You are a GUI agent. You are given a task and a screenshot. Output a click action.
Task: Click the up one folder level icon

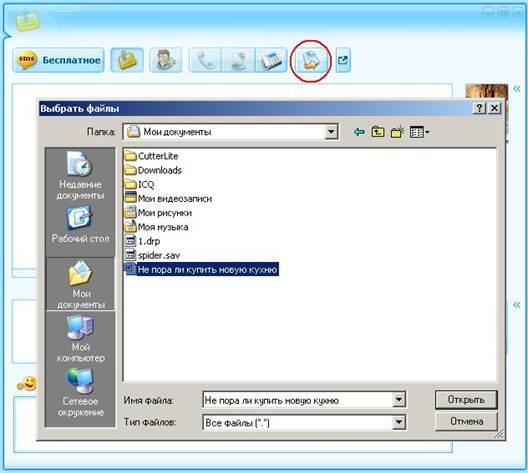coord(378,132)
